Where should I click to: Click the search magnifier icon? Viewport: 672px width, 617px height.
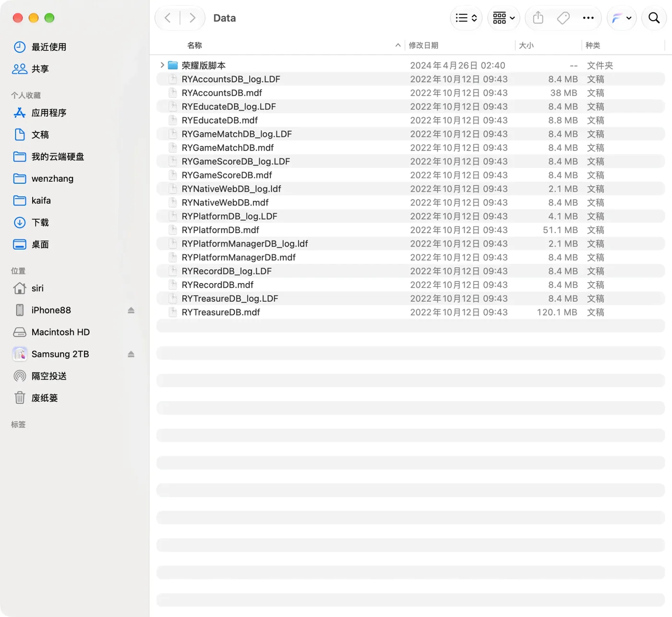(654, 18)
